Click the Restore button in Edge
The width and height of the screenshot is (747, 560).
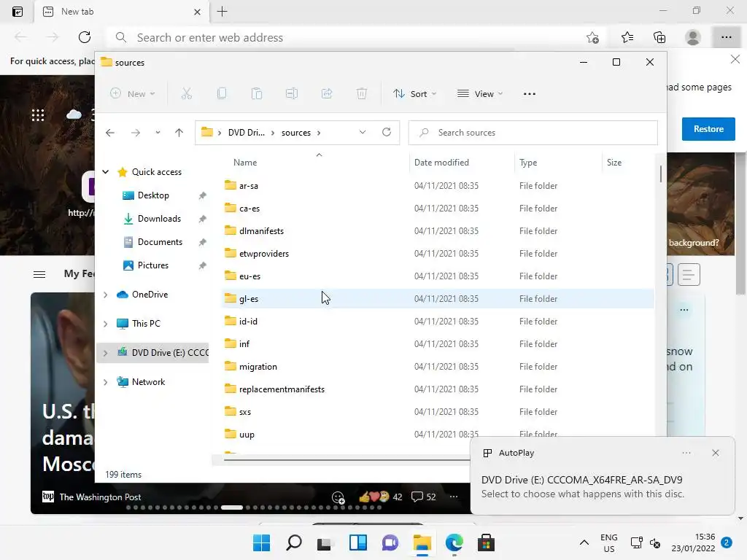708,129
